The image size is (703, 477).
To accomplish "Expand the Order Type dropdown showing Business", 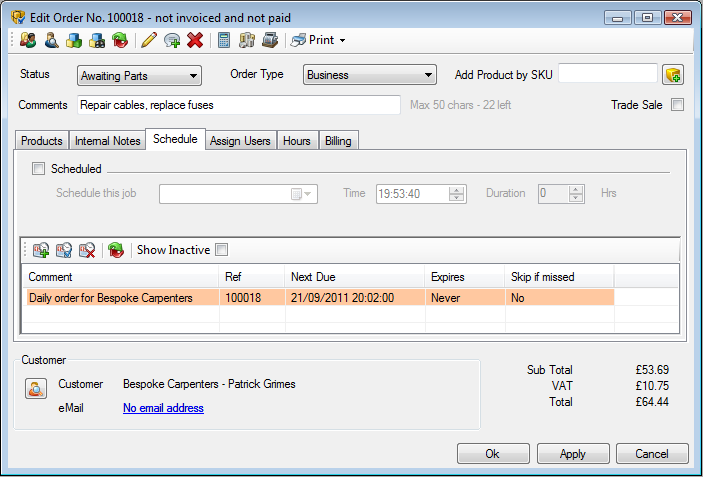I will 369,75.
